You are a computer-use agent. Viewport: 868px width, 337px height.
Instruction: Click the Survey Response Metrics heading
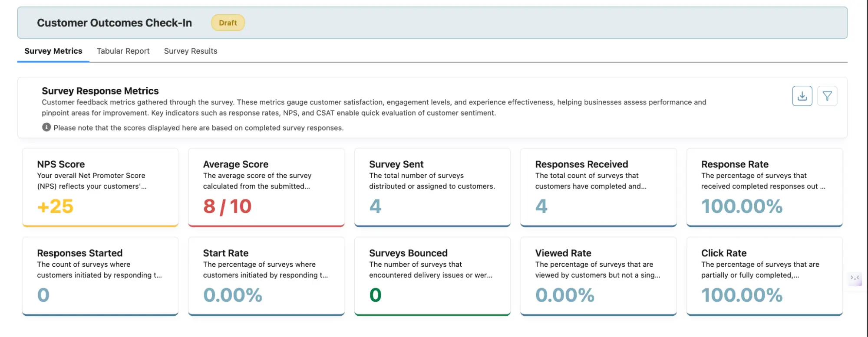coord(100,91)
